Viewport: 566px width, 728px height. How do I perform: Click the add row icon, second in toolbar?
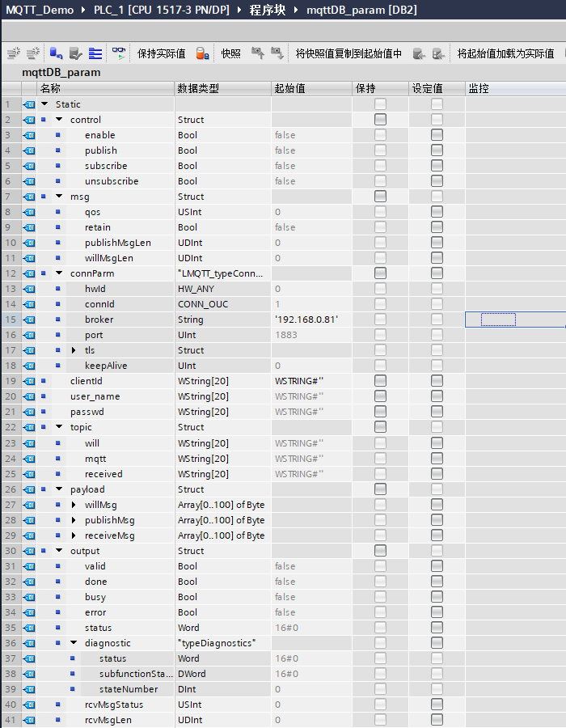(x=33, y=53)
